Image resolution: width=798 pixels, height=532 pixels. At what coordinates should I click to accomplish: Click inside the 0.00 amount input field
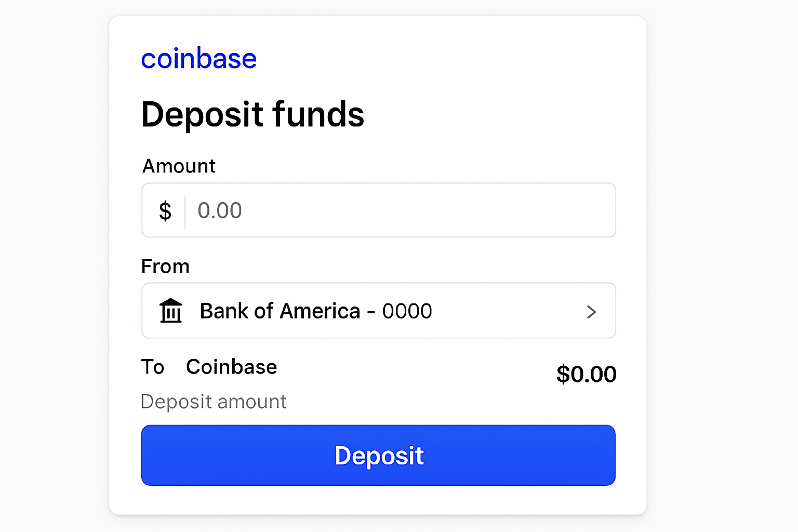coord(364,210)
